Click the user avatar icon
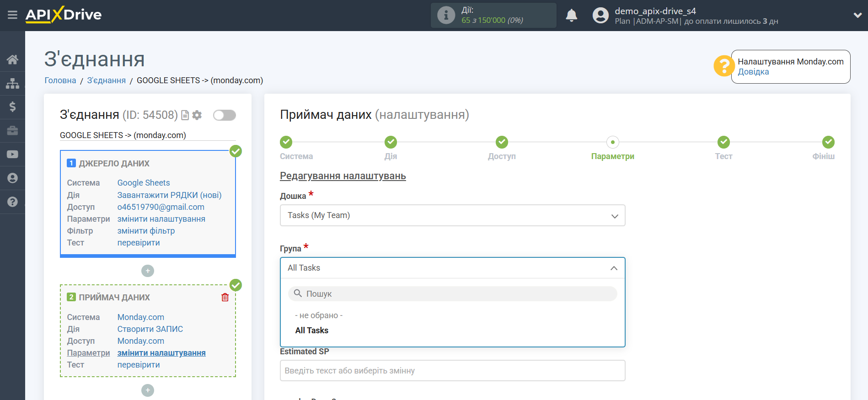 coord(600,16)
